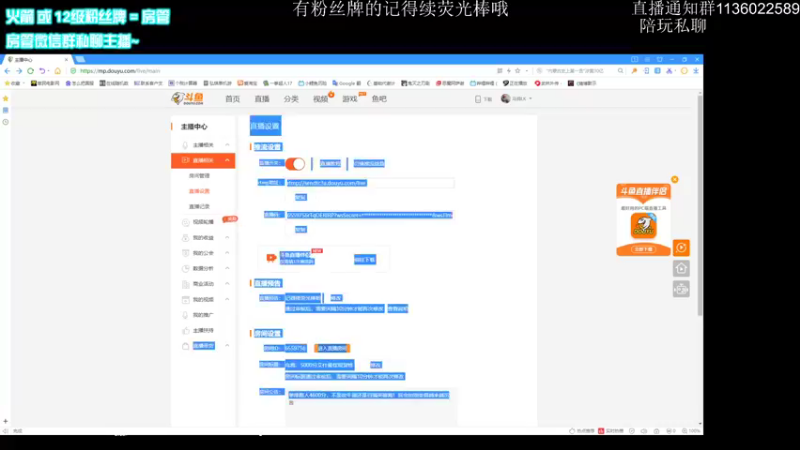Collapse the 主播相关 sidebar chevron
800x450 pixels.
pos(227,145)
